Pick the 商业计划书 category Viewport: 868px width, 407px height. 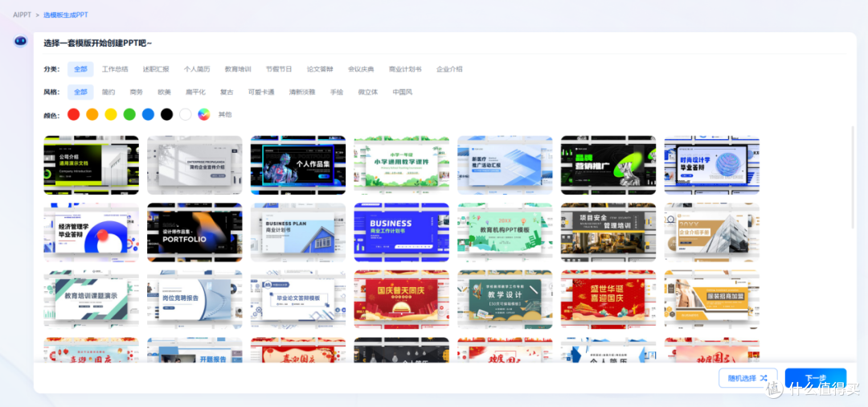405,69
